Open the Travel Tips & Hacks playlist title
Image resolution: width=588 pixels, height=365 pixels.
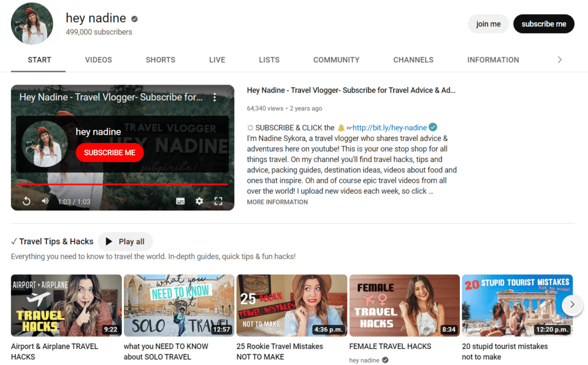(56, 241)
